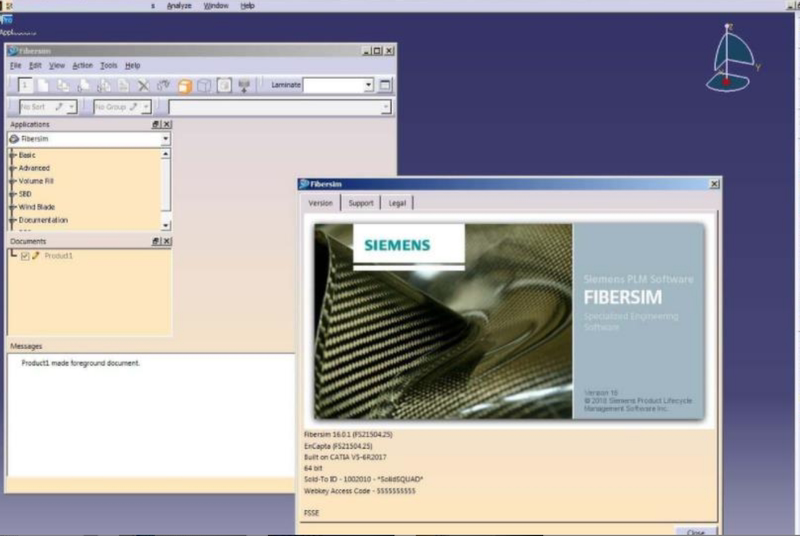
Task: Open the File menu in Fibersim window
Action: click(x=16, y=65)
